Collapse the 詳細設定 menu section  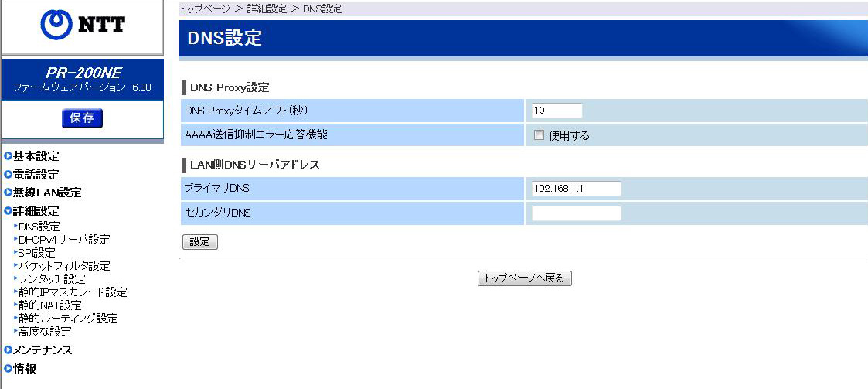(36, 210)
